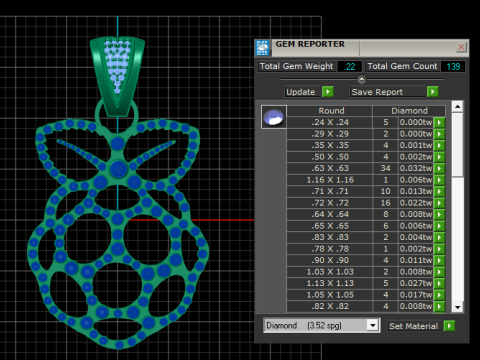This screenshot has height=360, width=480.
Task: Click the green arrow next to Save Report
Action: [x=432, y=92]
